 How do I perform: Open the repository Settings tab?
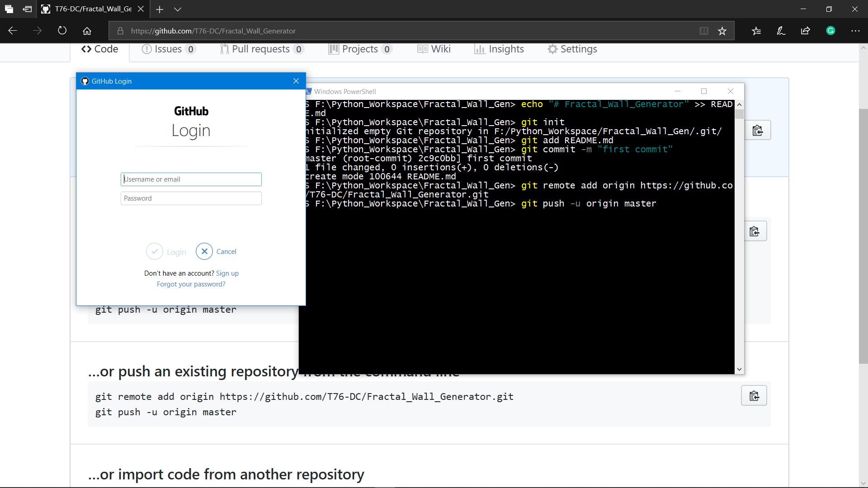(x=572, y=49)
